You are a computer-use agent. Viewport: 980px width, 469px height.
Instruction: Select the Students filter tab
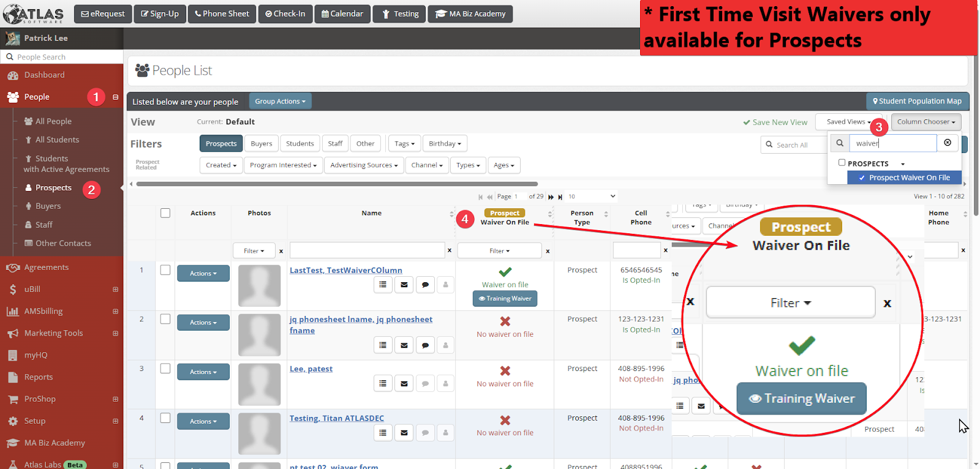pyautogui.click(x=300, y=143)
